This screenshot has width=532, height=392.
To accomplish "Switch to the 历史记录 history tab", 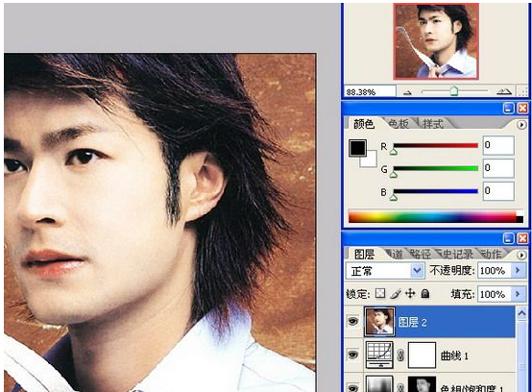I will coord(455,254).
